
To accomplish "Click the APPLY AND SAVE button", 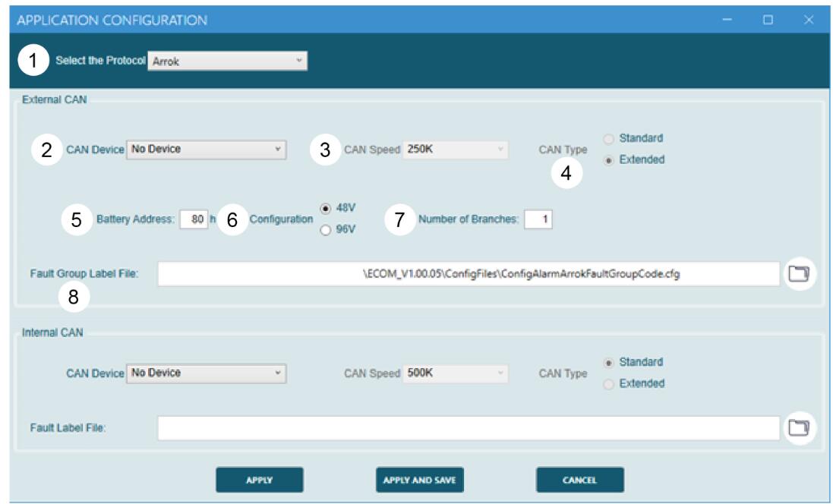I will coord(420,480).
